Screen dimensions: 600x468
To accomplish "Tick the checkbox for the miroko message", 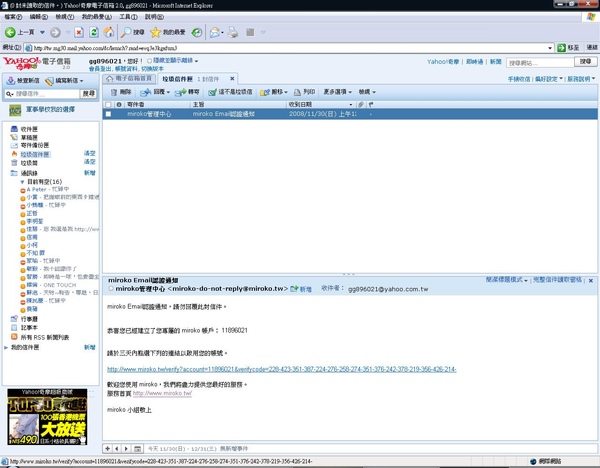I will pos(109,114).
